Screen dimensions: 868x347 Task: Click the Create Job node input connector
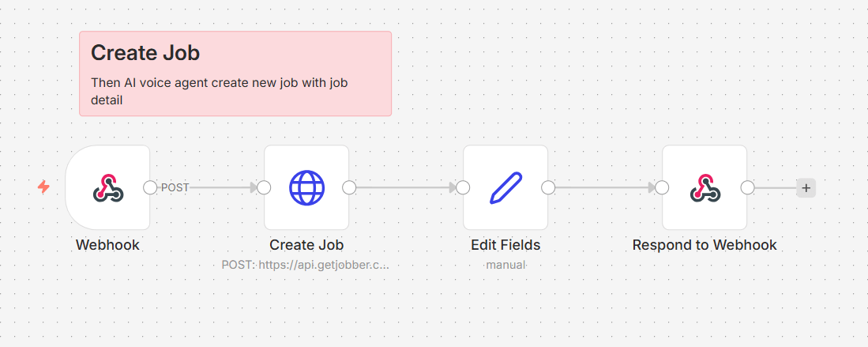[264, 187]
